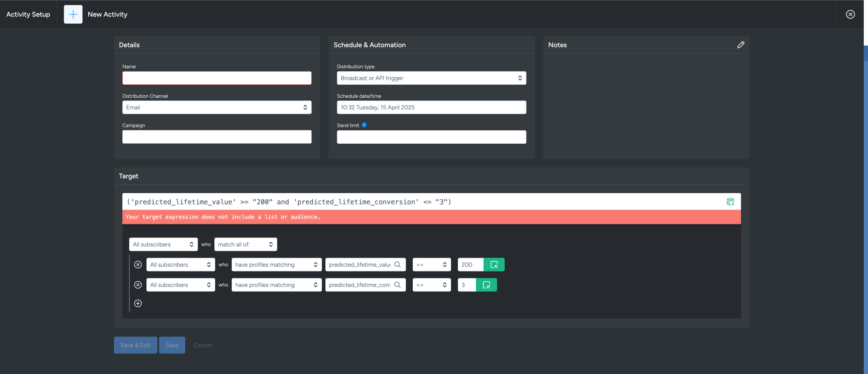Click the Save button

(172, 345)
